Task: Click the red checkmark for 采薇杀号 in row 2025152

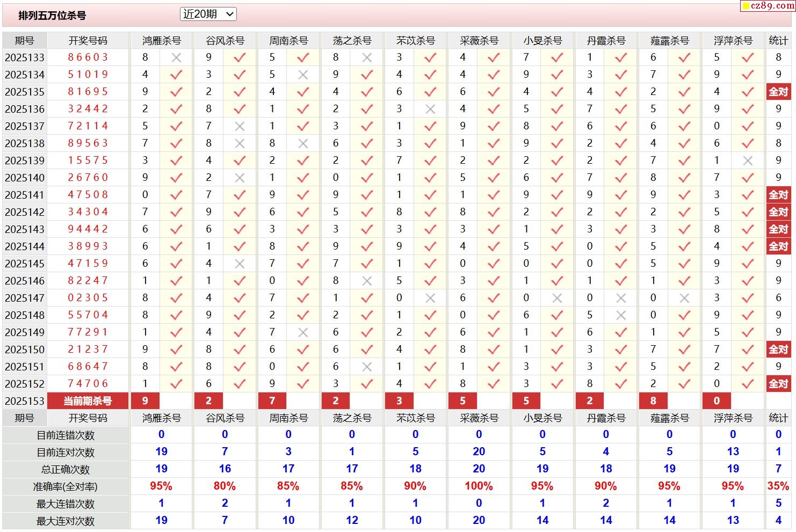Action: coord(494,384)
